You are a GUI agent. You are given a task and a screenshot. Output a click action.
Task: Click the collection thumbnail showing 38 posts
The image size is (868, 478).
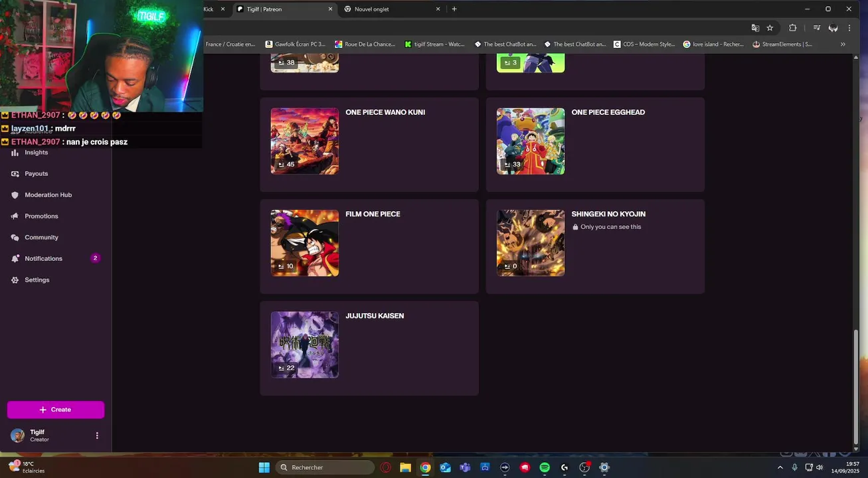point(305,63)
